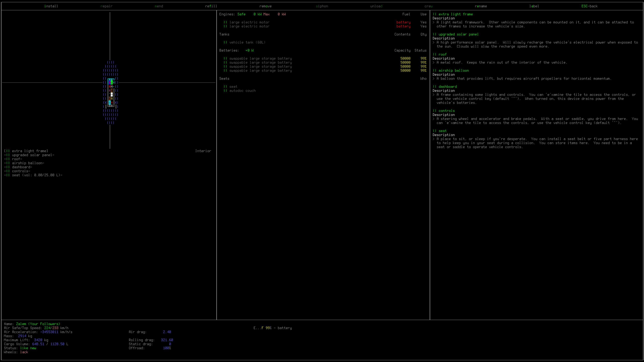Select the right blue 'X' vehicle tile
The image size is (644, 362).
(x=116, y=103)
